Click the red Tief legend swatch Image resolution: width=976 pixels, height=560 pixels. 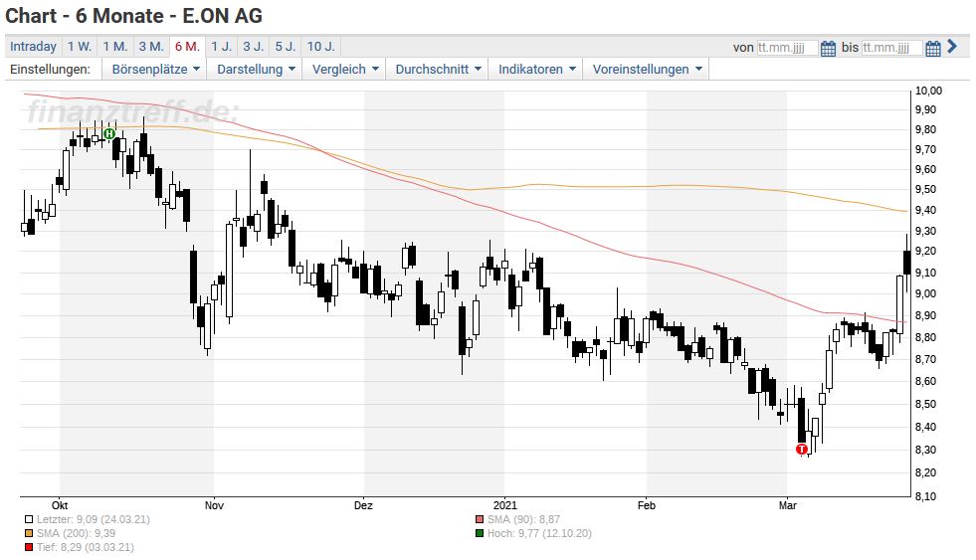29,547
